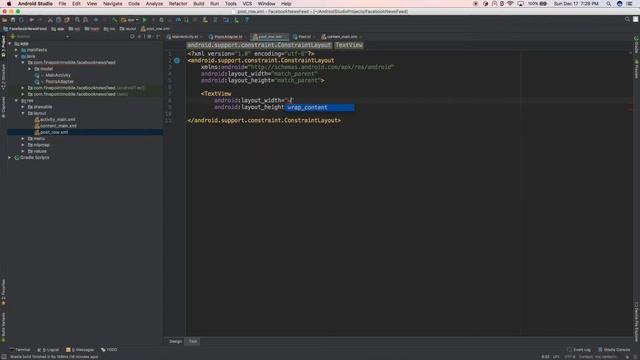Click the ConstraintLayout breadcrumb in editor
Viewport: 640px width, 360px height.
pos(259,45)
